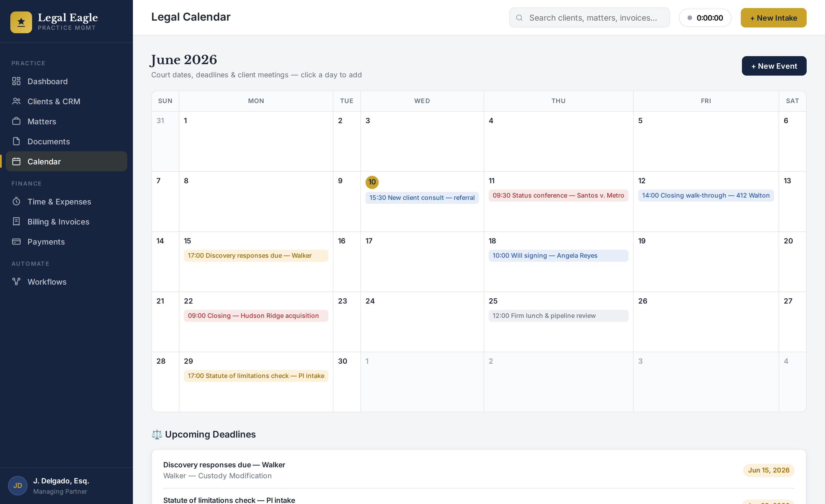Viewport: 825px width, 504px height.
Task: Select June 4 day cell
Action: tap(558, 141)
